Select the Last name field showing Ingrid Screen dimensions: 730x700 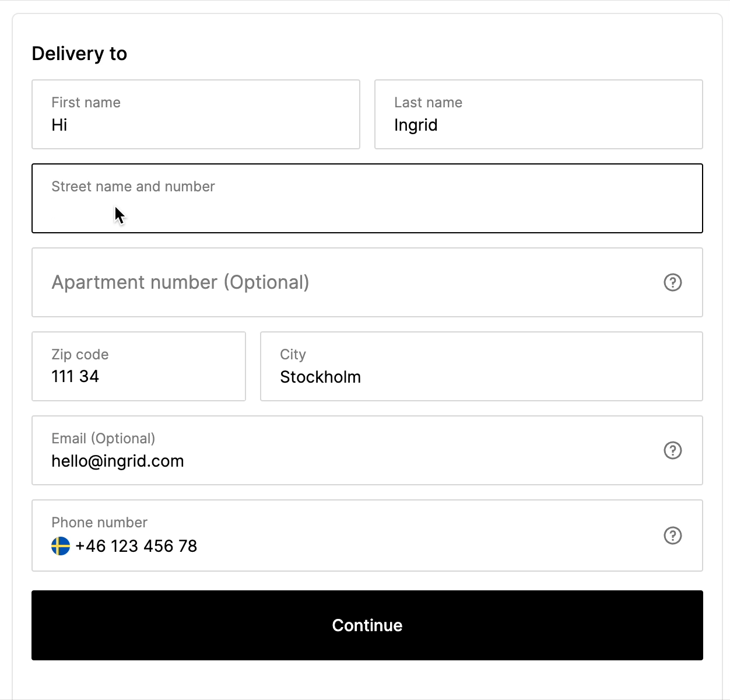(538, 114)
